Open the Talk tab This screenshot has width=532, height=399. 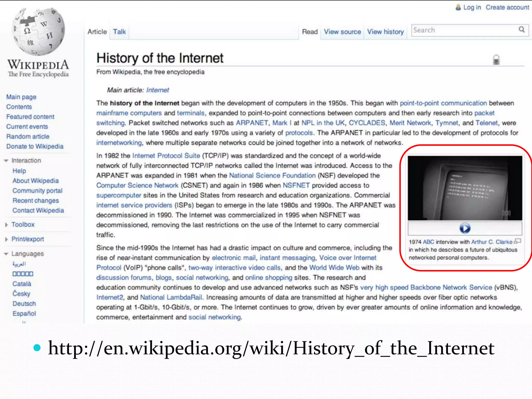[x=119, y=32]
